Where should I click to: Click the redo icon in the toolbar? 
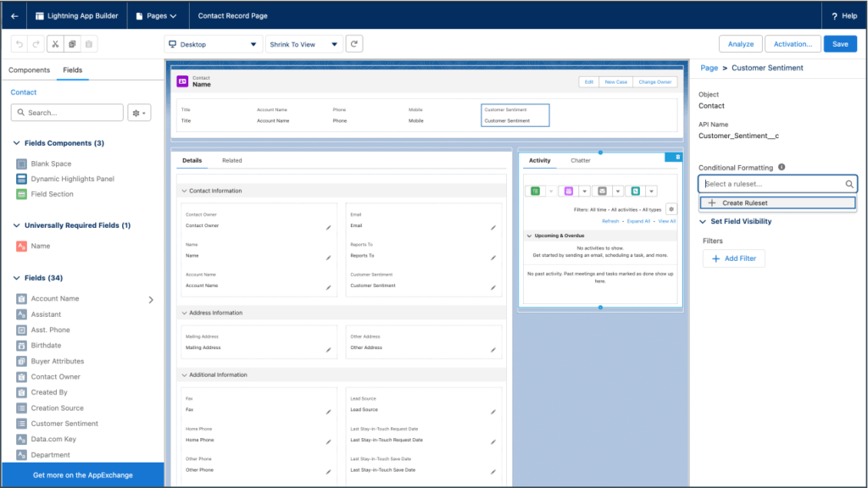click(36, 44)
